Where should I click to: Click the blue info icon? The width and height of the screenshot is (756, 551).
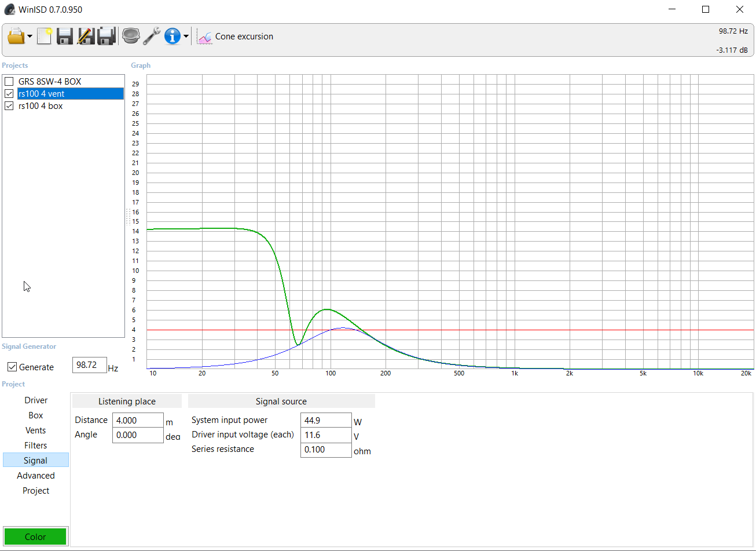pos(173,37)
